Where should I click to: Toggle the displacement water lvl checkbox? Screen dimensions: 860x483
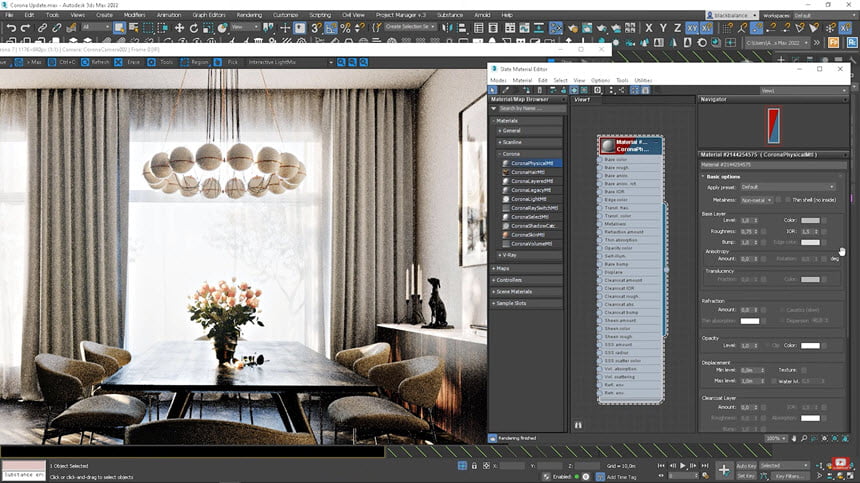pos(774,381)
